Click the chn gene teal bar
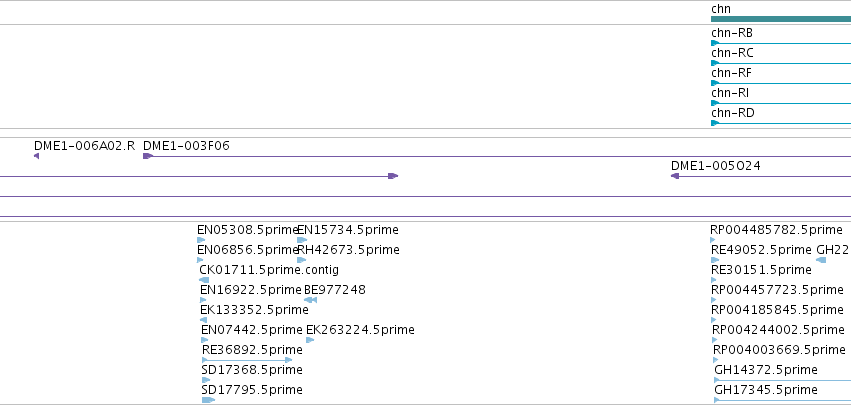This screenshot has height=405, width=851. 781,19
